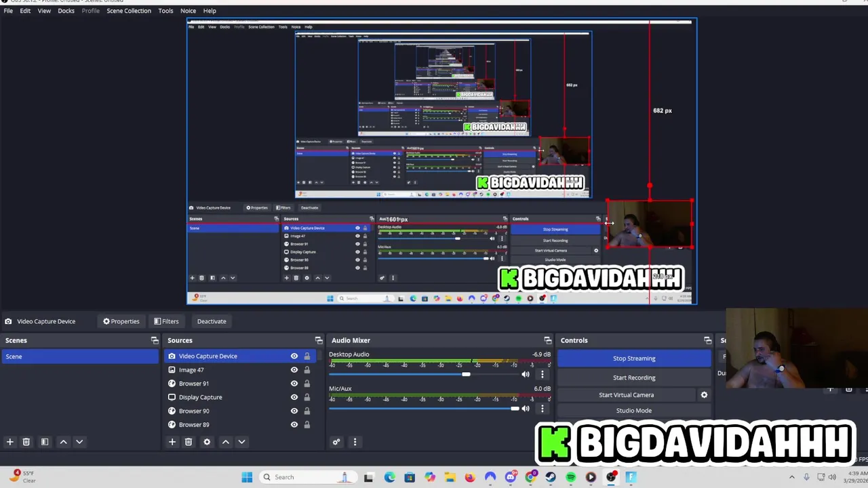868x488 pixels.
Task: Add a new scene with plus icon
Action: coord(10,442)
